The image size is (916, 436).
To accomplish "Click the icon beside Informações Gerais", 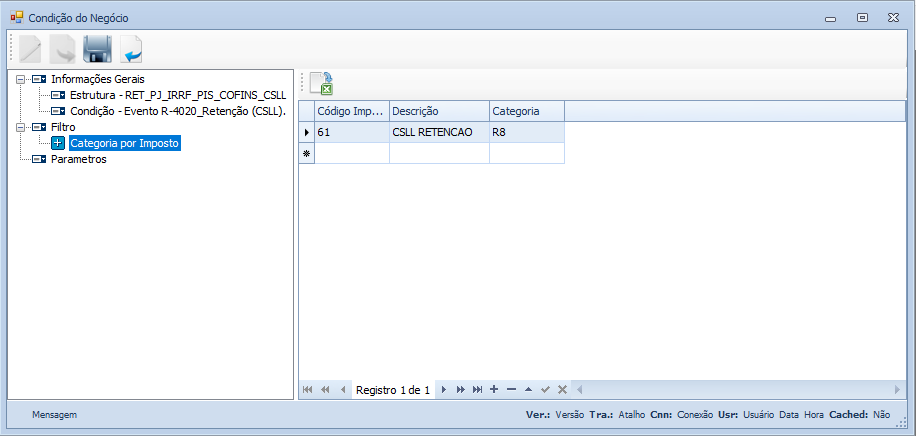I will click(x=39, y=79).
